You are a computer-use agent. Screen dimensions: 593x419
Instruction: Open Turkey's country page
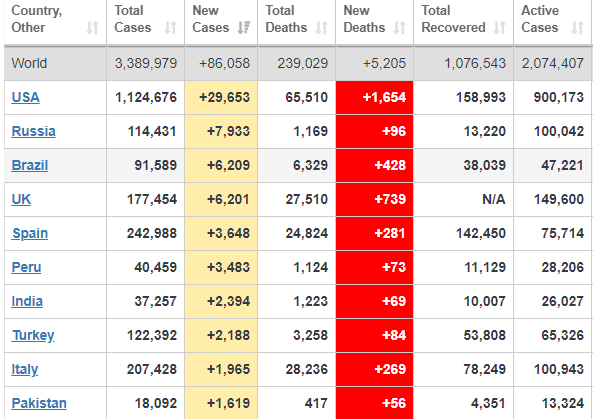pos(33,335)
